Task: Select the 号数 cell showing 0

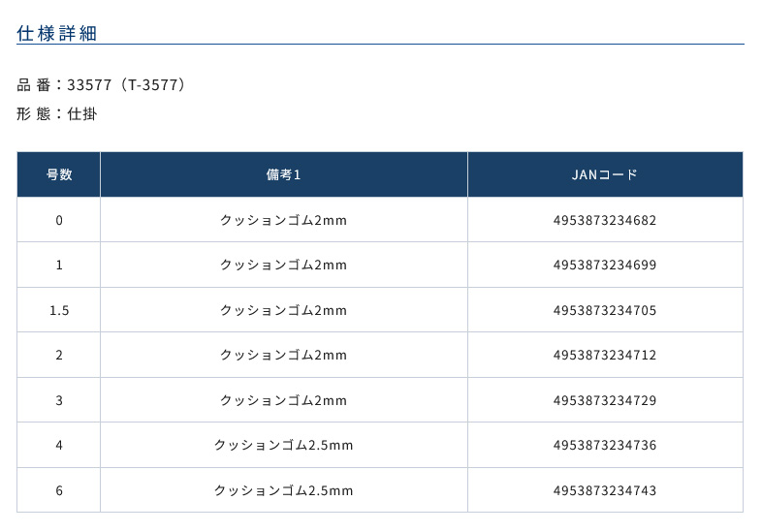Action: pyautogui.click(x=59, y=220)
